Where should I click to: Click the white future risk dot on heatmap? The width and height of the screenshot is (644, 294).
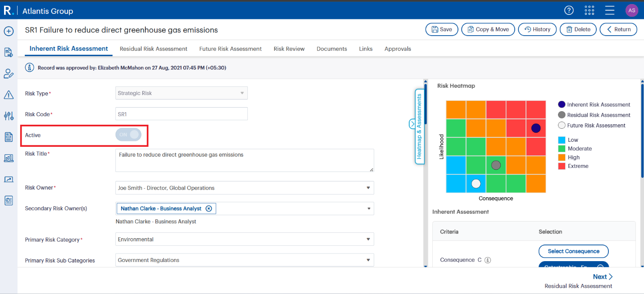(x=476, y=184)
